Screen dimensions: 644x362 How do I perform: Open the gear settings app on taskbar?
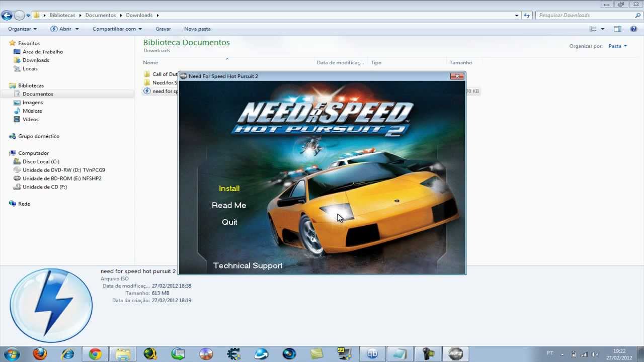tap(233, 354)
